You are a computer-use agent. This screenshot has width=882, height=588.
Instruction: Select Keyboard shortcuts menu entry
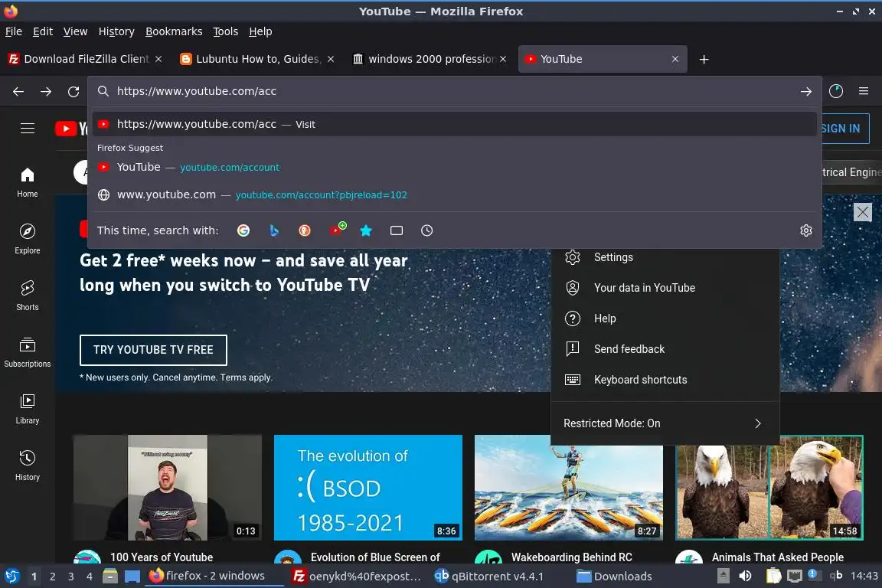pyautogui.click(x=665, y=380)
